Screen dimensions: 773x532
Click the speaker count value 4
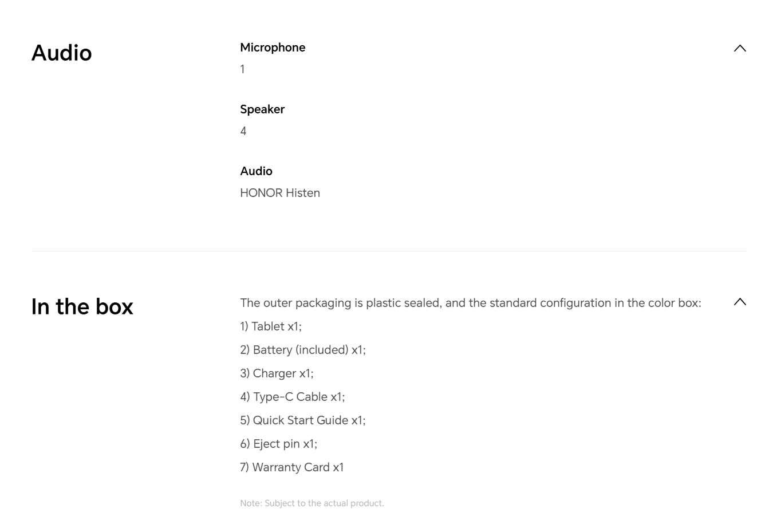pyautogui.click(x=243, y=131)
